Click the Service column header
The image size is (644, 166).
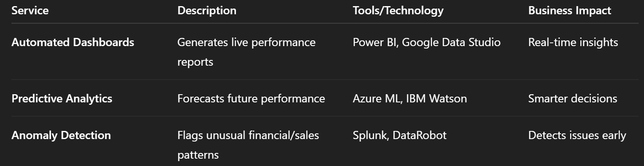coord(30,11)
